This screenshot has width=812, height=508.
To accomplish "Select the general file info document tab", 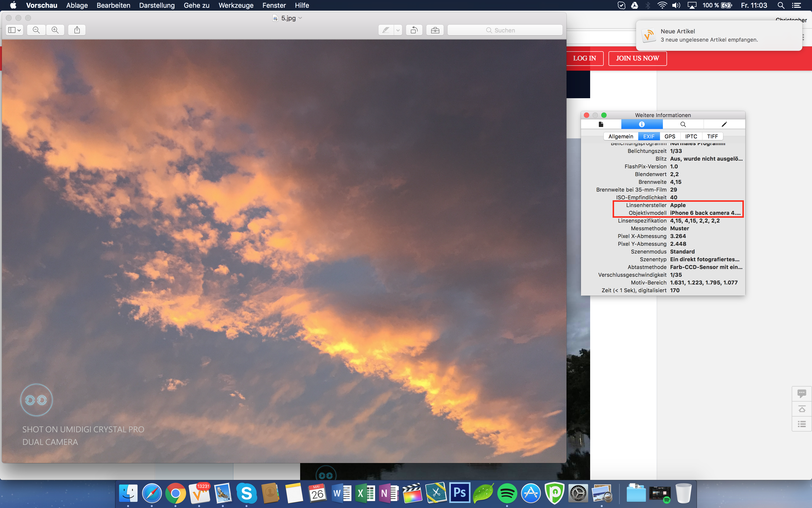I will 601,124.
